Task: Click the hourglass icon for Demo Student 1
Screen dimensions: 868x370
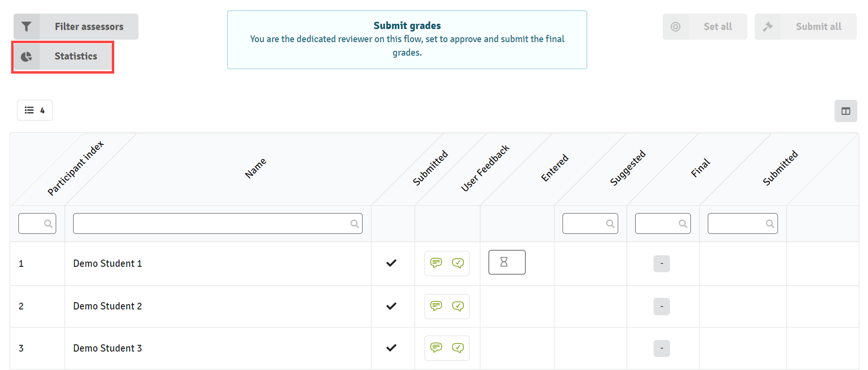Action: (507, 262)
